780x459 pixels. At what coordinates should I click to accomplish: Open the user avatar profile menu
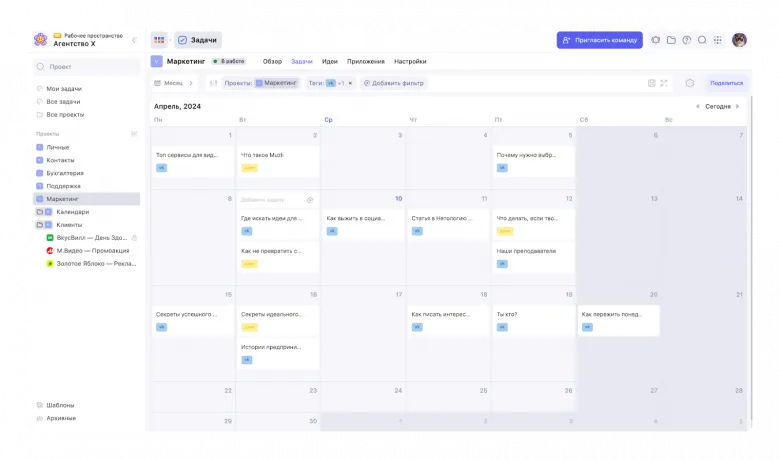[739, 40]
